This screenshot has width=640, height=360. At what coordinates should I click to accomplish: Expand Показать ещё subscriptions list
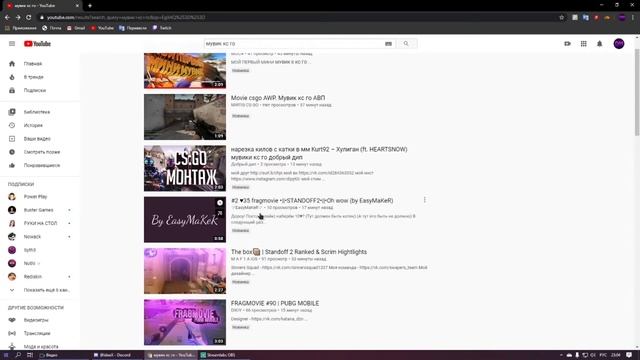pos(40,290)
